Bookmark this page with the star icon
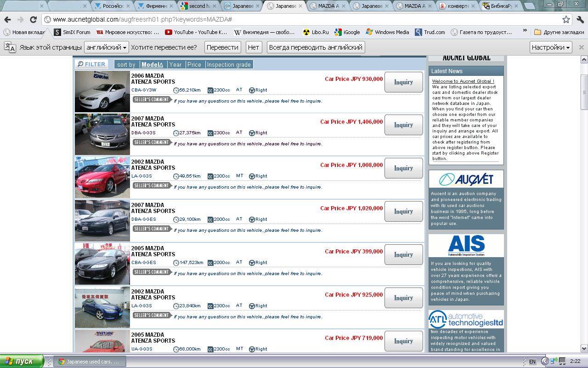 coord(566,20)
